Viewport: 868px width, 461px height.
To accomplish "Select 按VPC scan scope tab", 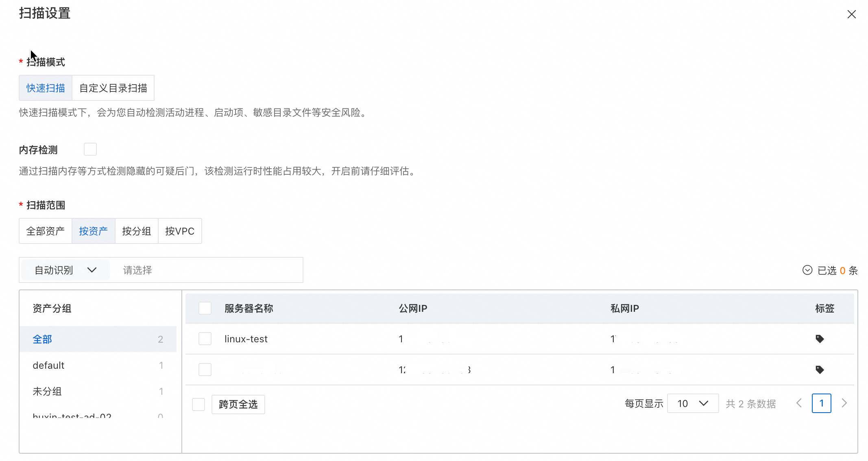I will tap(180, 231).
